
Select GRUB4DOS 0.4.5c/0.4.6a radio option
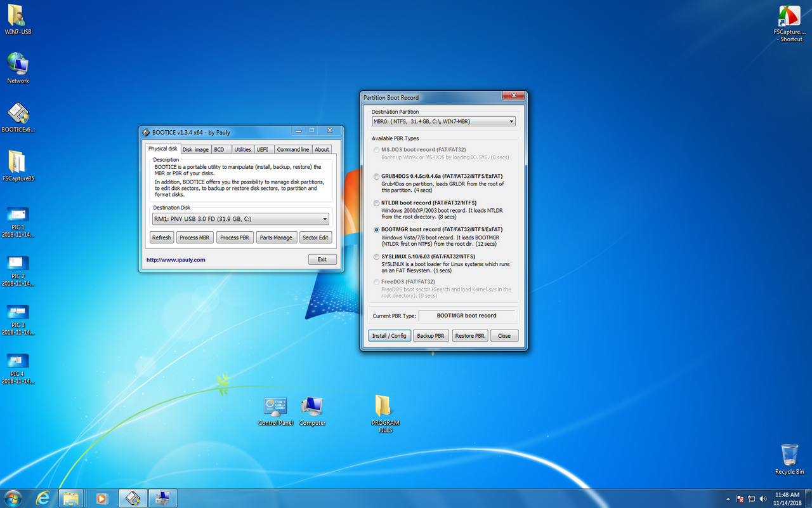(376, 177)
